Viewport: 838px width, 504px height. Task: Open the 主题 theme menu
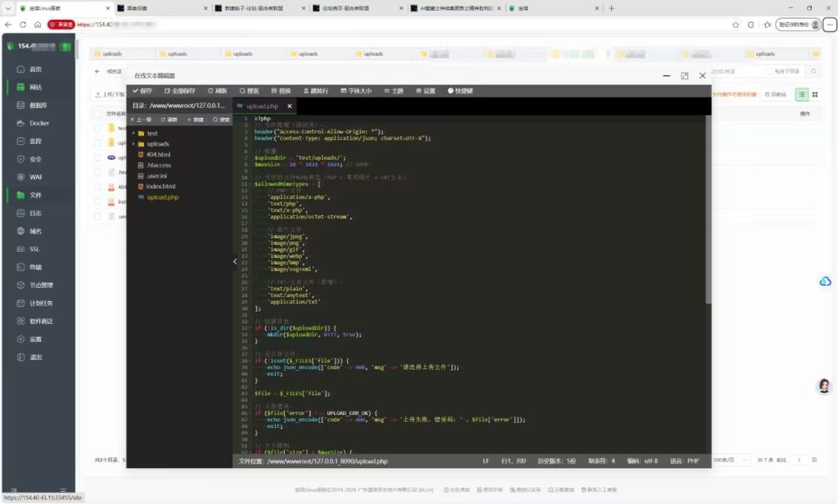(394, 91)
